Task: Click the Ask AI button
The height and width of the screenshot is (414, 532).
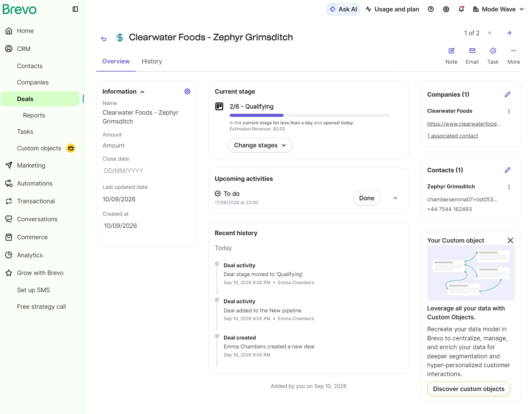Action: [343, 9]
